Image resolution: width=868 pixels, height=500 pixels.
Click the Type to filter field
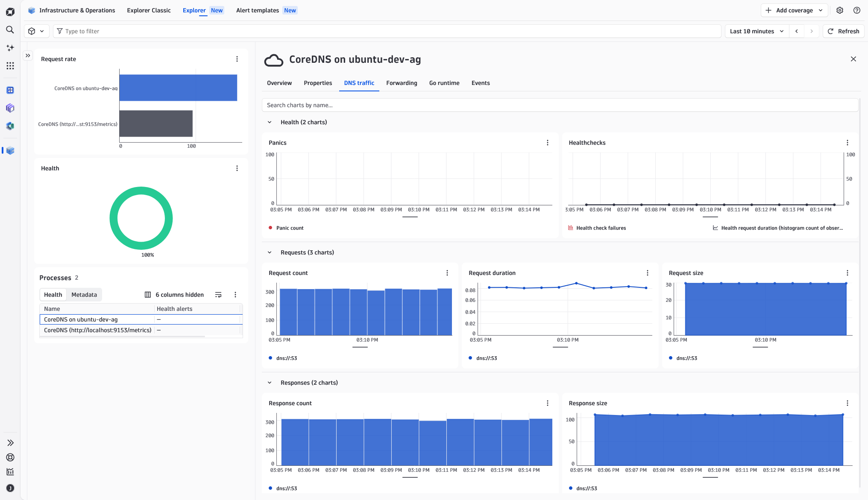[387, 31]
